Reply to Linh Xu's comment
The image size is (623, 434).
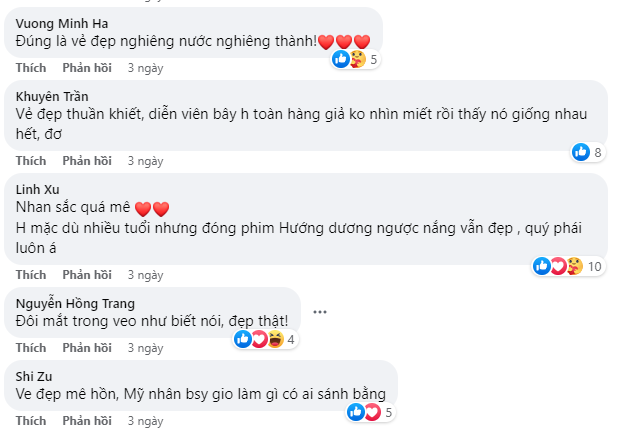pos(85,274)
